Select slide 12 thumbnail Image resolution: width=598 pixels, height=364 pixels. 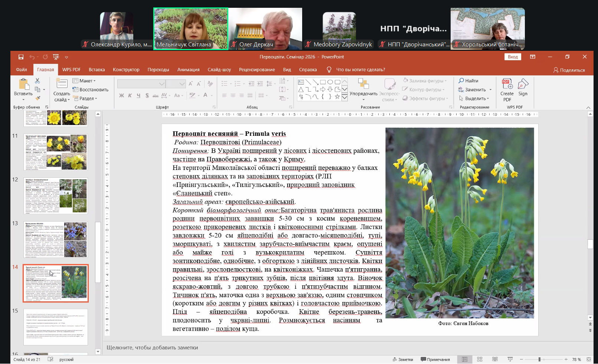(x=56, y=196)
